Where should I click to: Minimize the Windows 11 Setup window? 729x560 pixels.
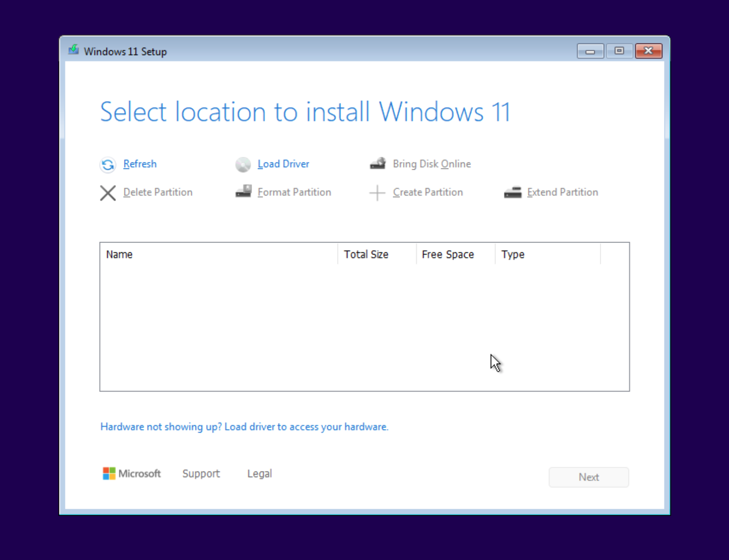point(590,51)
